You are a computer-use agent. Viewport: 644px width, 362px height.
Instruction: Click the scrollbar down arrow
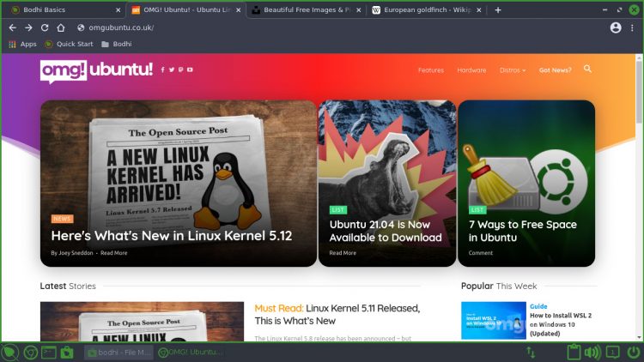pos(639,337)
